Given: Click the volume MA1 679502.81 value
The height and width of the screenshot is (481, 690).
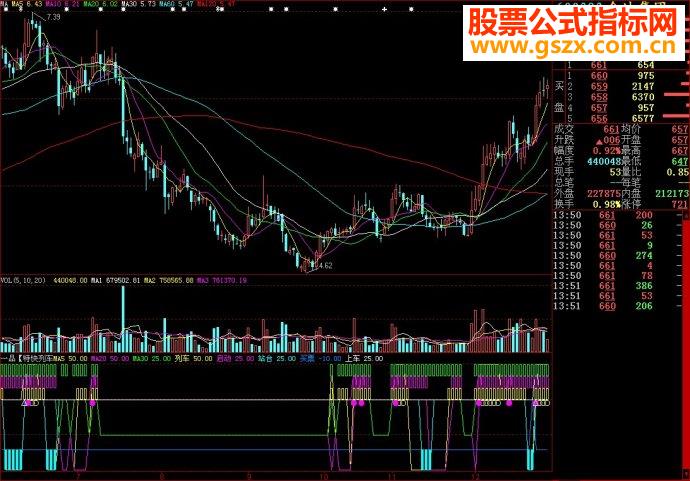Looking at the screenshot, I should coord(115,280).
